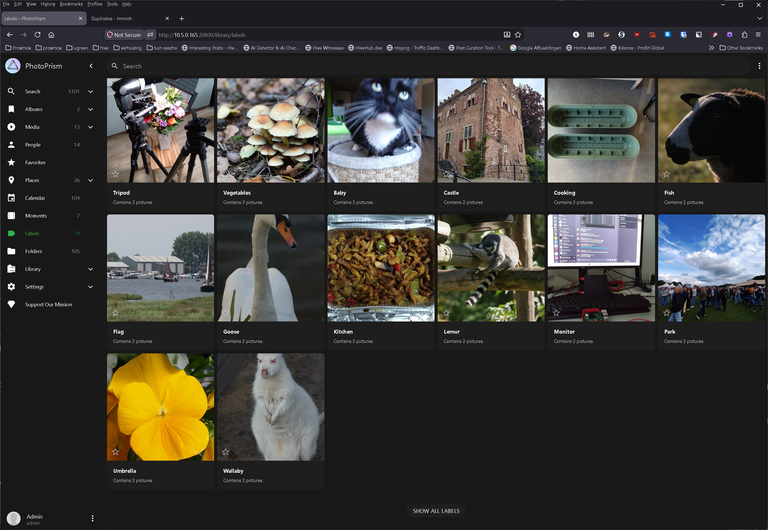This screenshot has height=530, width=768.
Task: Favorite the Tripod label with star
Action: pyautogui.click(x=116, y=174)
